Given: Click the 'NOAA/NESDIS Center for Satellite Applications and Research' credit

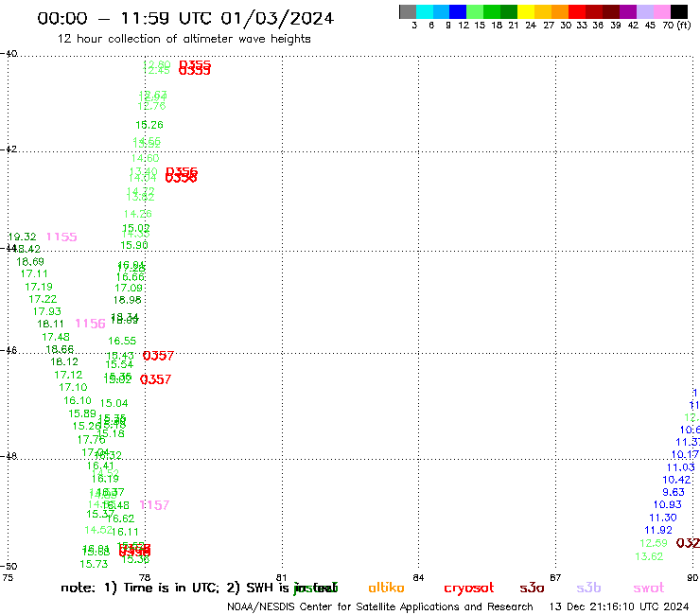Looking at the screenshot, I should (380, 606).
